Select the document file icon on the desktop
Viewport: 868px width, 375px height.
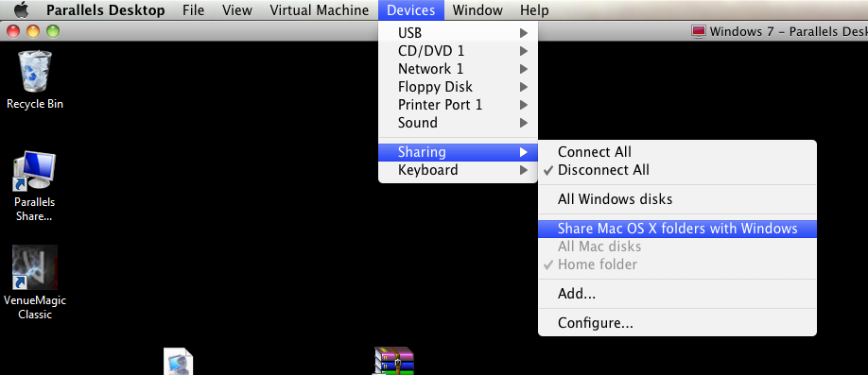(x=179, y=362)
